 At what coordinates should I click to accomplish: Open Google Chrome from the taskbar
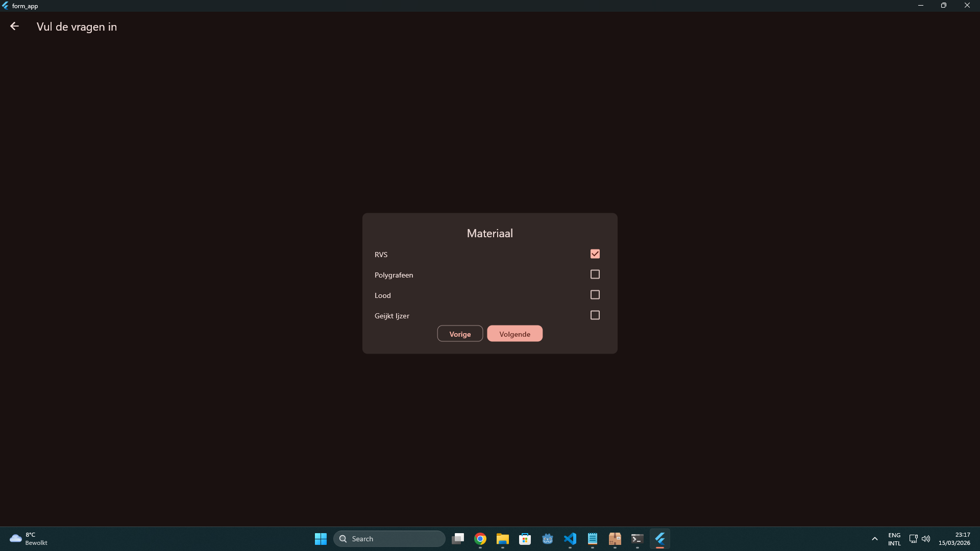[x=480, y=539]
